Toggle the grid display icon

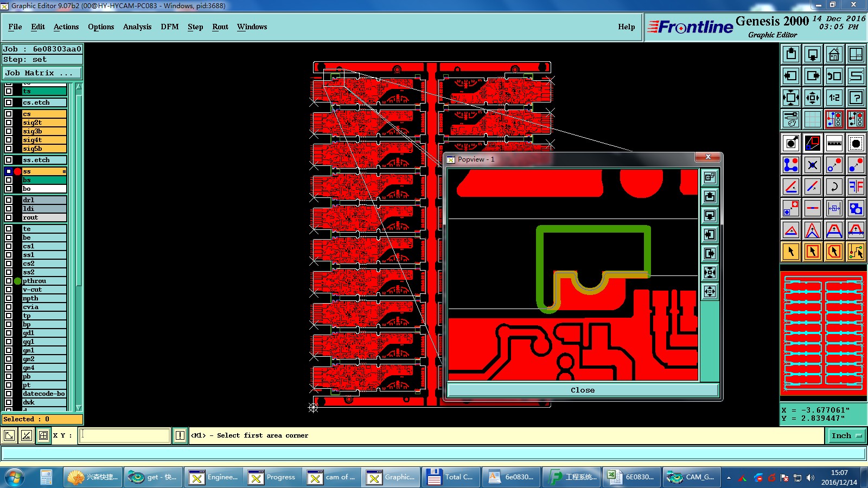[x=813, y=119]
